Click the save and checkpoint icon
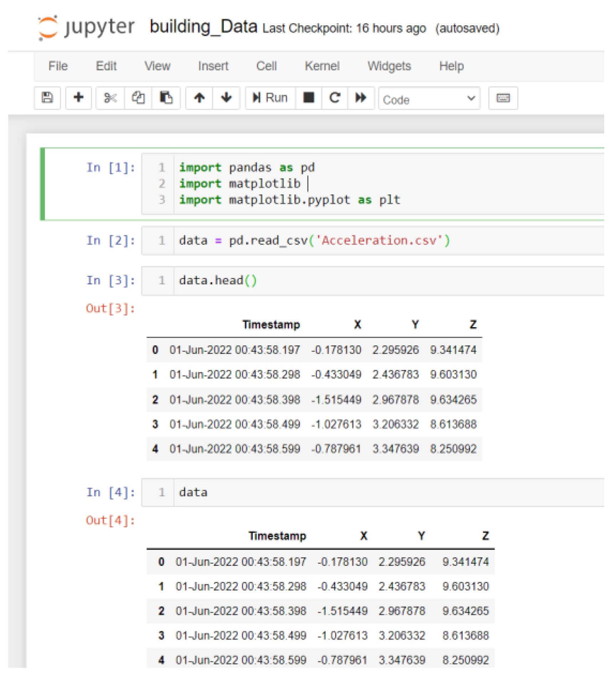Image resolution: width=616 pixels, height=692 pixels. tap(47, 98)
